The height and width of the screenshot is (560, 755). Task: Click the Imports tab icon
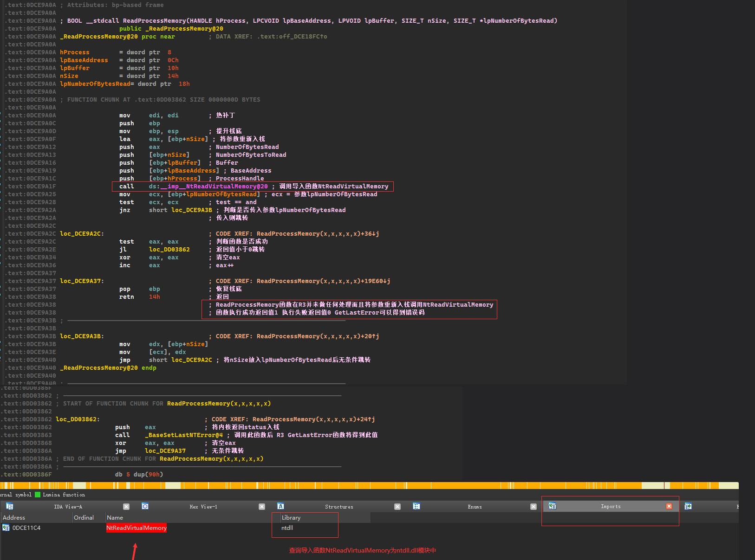552,506
